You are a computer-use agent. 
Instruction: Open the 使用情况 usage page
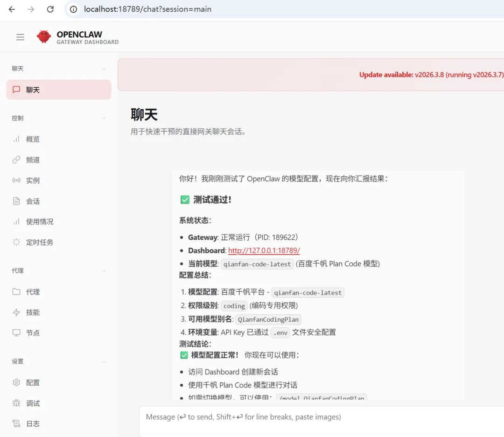click(59, 222)
